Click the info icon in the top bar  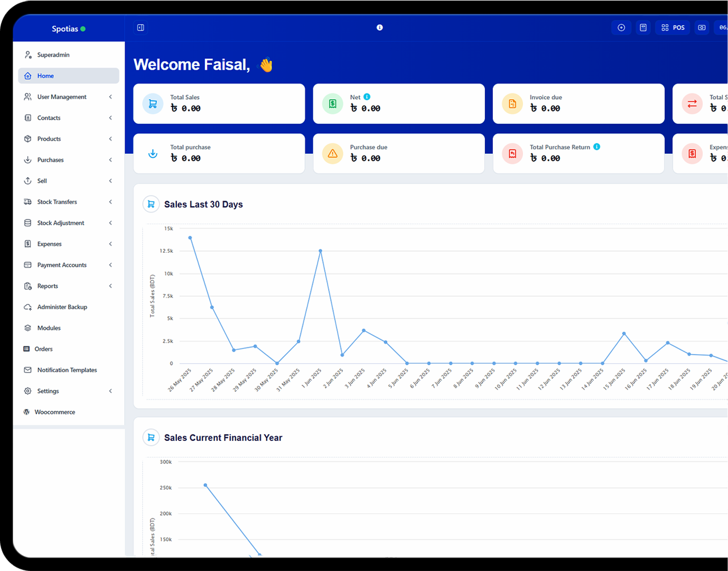click(379, 27)
